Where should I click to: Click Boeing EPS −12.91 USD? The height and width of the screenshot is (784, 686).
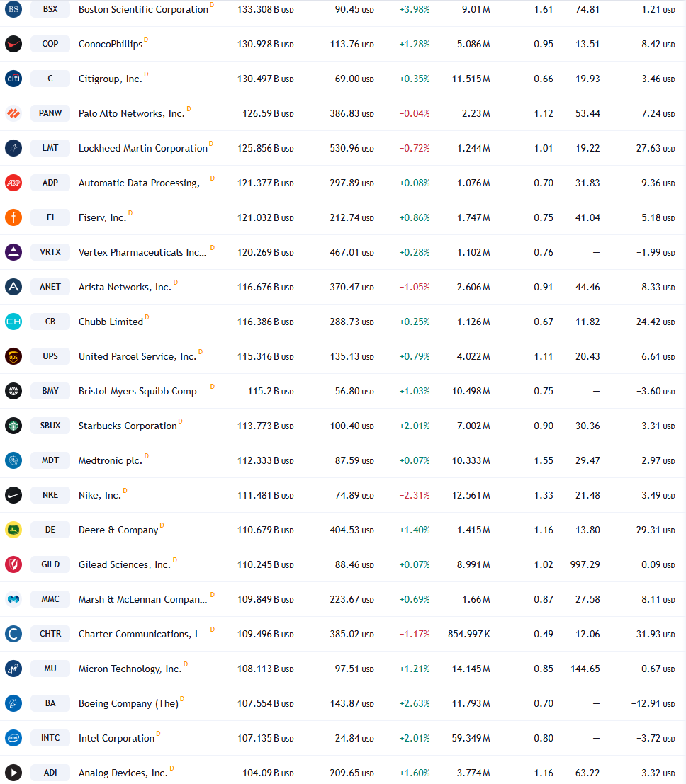click(653, 703)
